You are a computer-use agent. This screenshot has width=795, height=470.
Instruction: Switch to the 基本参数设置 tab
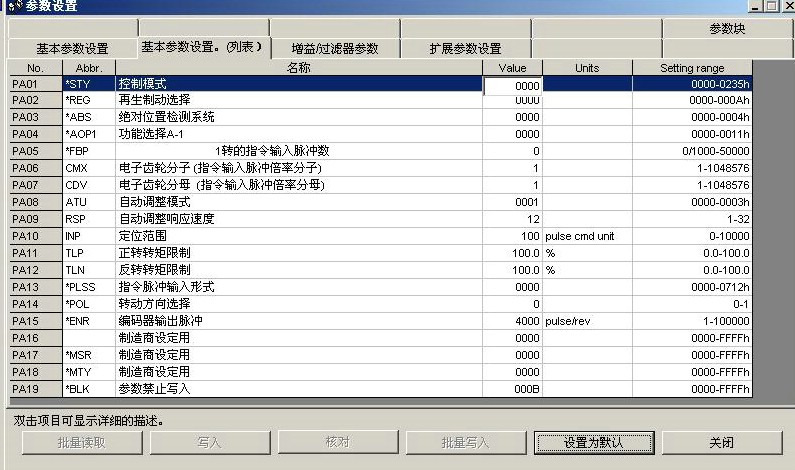[x=72, y=48]
